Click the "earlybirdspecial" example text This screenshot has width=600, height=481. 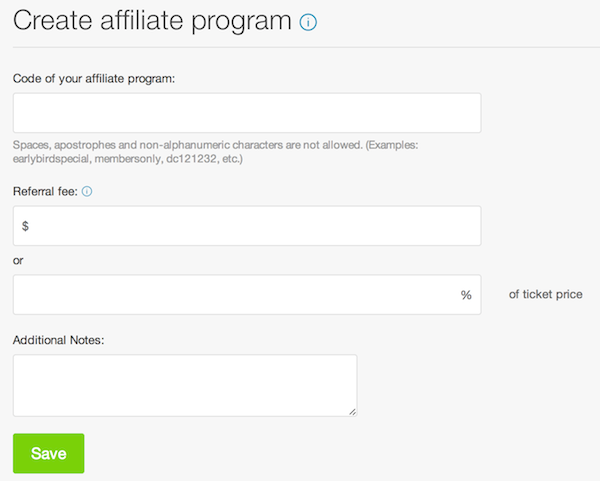click(x=51, y=159)
